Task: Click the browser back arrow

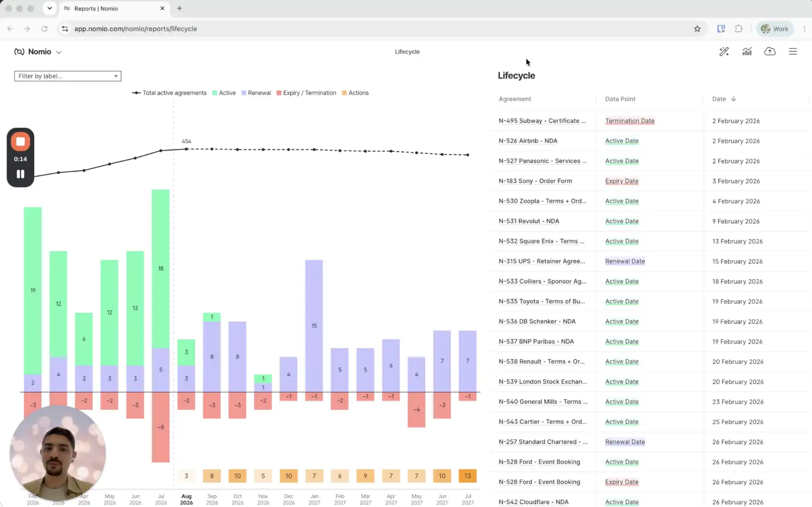Action: (x=10, y=29)
